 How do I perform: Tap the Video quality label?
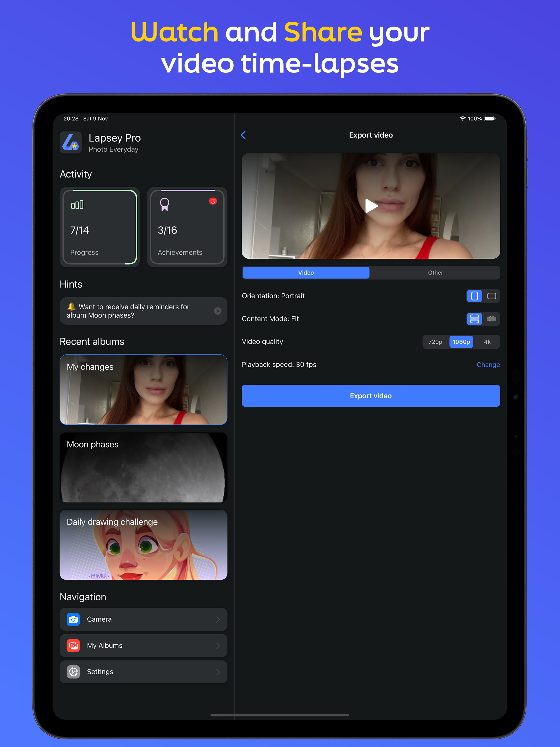click(263, 342)
